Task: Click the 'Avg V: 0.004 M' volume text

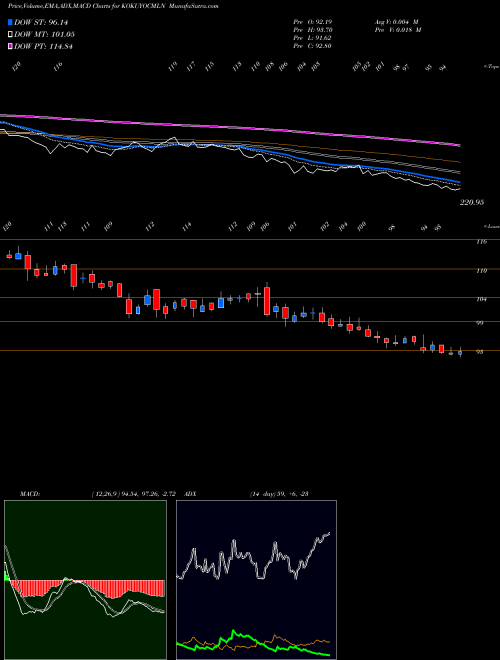Action: pyautogui.click(x=397, y=21)
